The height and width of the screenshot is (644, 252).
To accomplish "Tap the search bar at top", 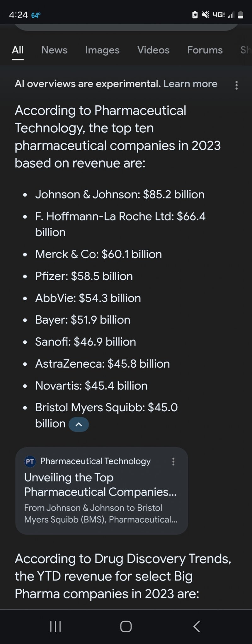I will coord(126,27).
